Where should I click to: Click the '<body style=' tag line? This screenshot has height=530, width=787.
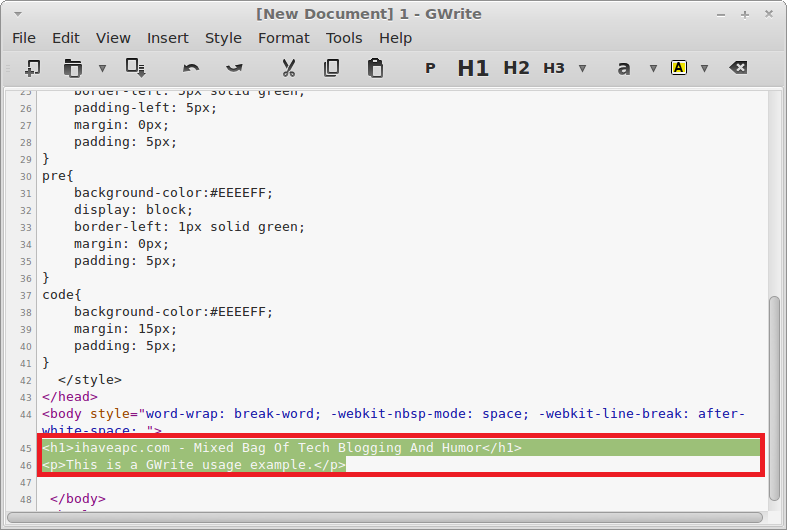click(394, 422)
